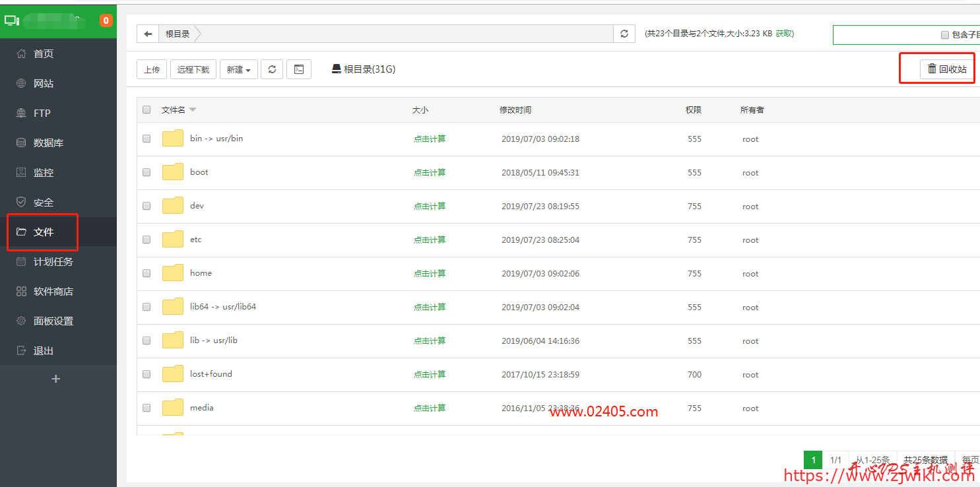Enable the 包含子目录 checkbox
This screenshot has width=980, height=487.
pyautogui.click(x=945, y=35)
